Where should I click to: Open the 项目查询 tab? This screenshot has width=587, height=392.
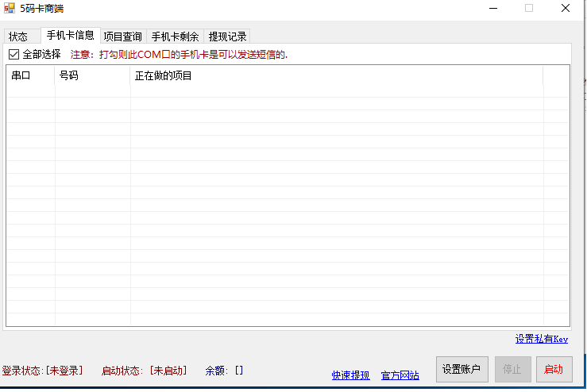point(123,37)
